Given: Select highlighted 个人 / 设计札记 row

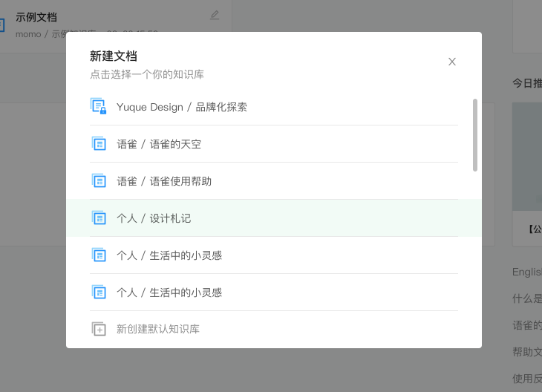Looking at the screenshot, I should click(x=274, y=218).
